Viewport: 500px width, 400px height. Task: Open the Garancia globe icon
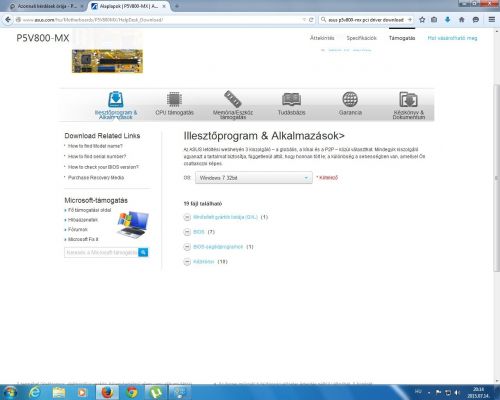pos(350,99)
